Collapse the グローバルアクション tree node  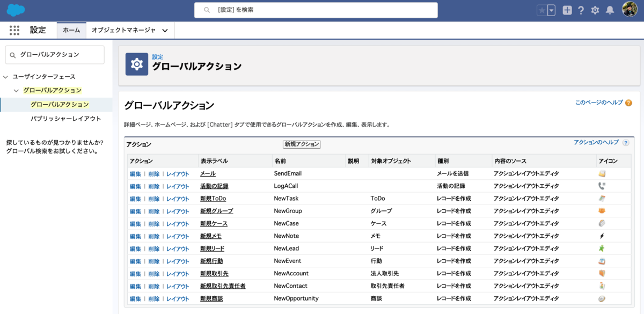point(16,90)
